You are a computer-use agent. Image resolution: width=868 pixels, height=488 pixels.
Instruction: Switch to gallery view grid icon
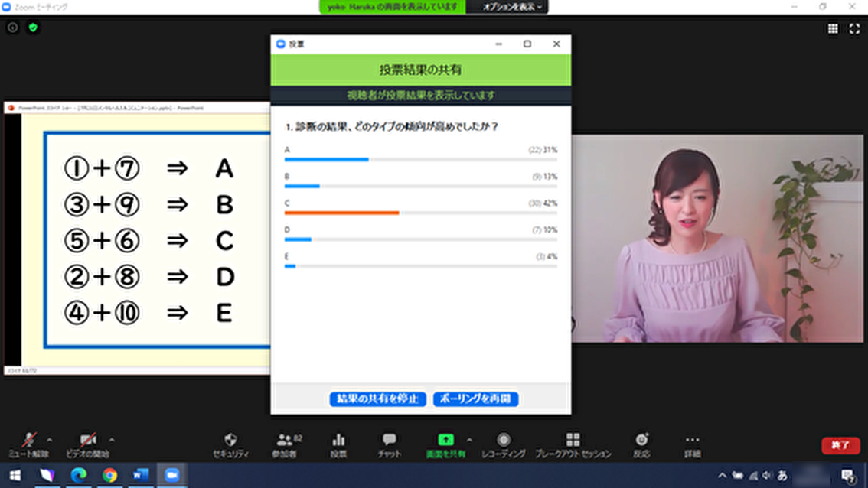(833, 29)
